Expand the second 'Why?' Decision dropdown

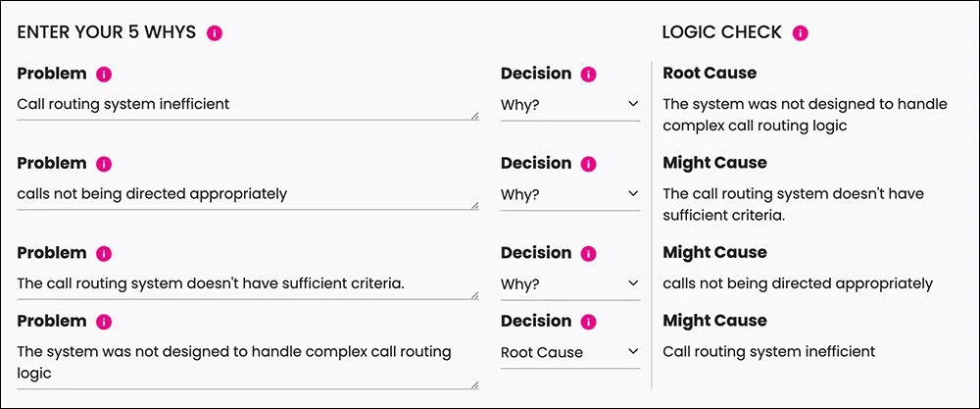[569, 194]
